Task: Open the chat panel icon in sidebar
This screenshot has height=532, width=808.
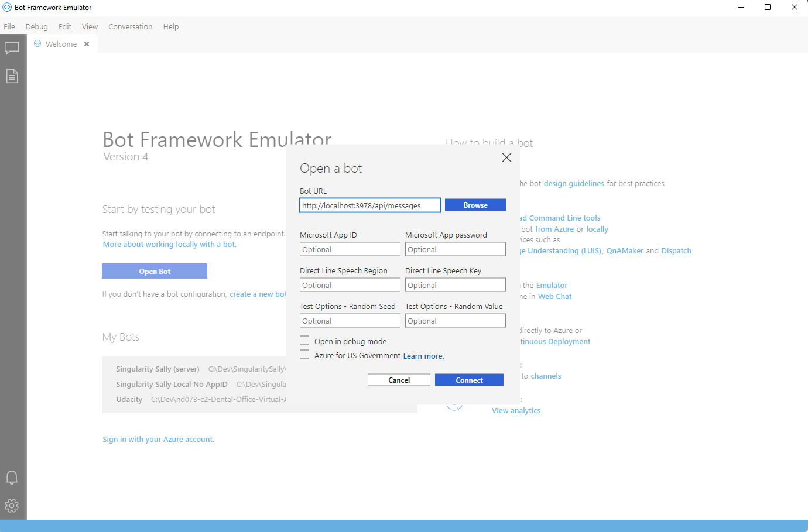Action: tap(12, 48)
